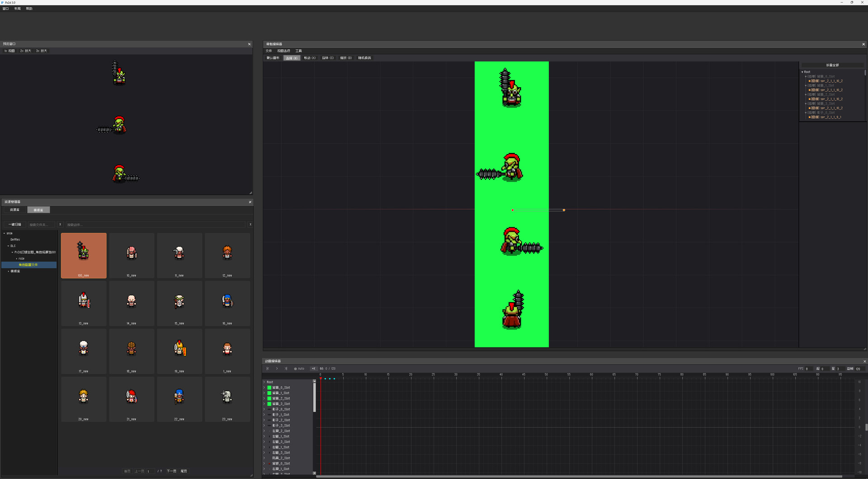868x479 pixels.
Task: Select the 13_new knight character thumbnail
Action: click(84, 303)
